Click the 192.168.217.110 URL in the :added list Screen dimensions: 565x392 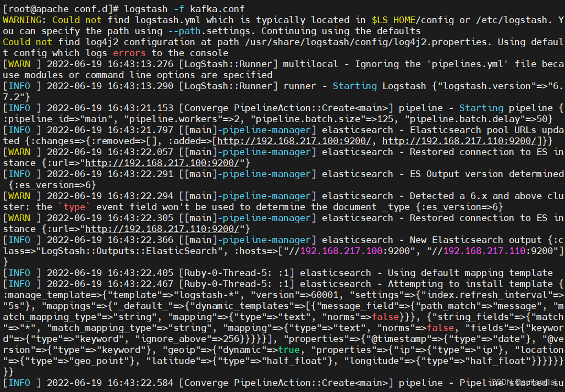pyautogui.click(x=459, y=141)
